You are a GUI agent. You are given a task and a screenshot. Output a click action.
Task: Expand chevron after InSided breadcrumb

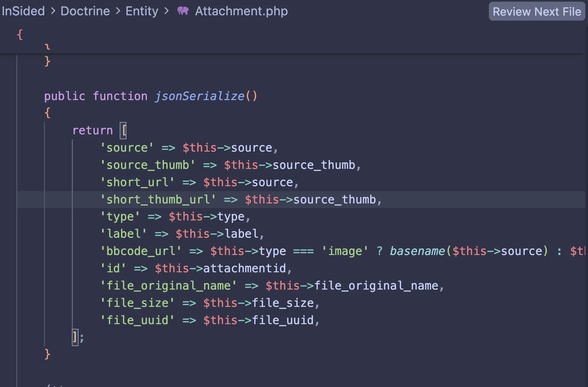(53, 11)
